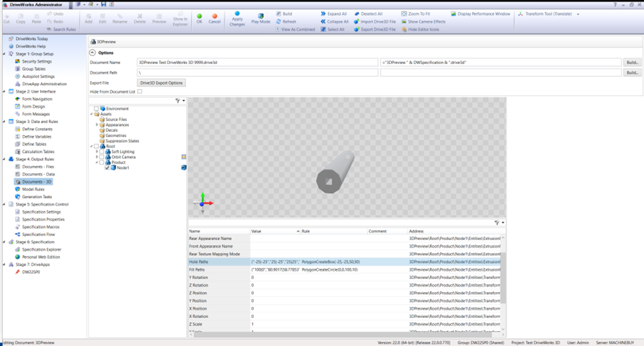
Task: Click Search Rules in toolbar
Action: [61, 29]
